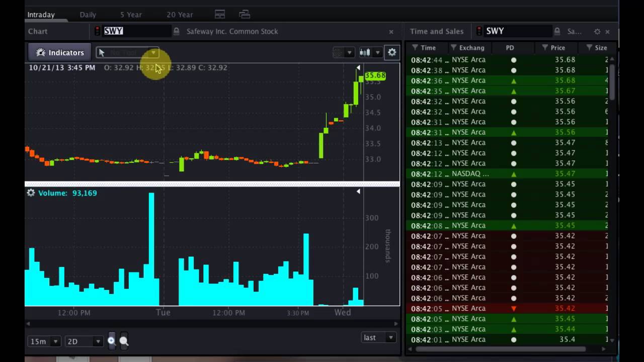This screenshot has width=644, height=362.
Task: Expand the chart style dropdown arrow
Action: coord(377,52)
